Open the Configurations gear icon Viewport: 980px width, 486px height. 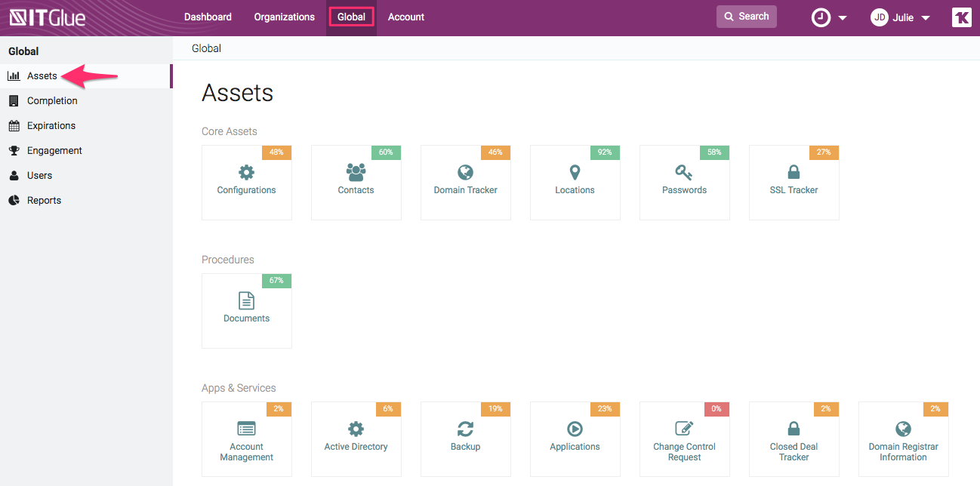point(246,172)
